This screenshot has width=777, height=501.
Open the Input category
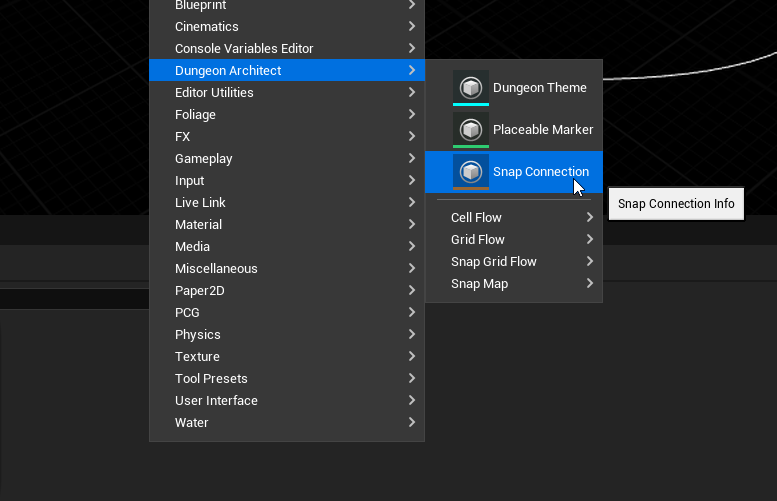[x=287, y=180]
